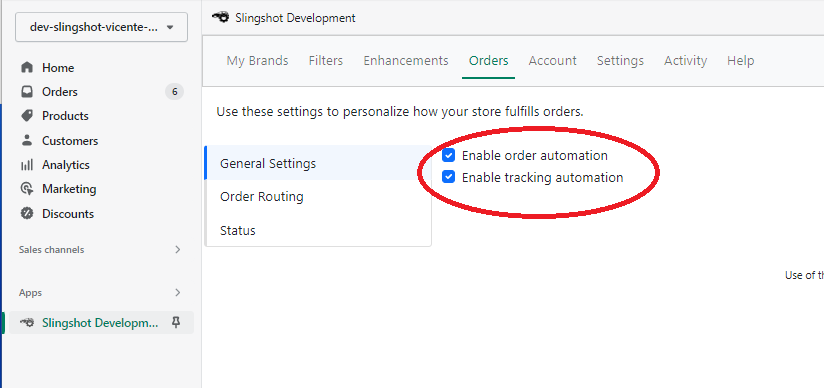
Task: Open the dev-slingshot-vicente store switcher dropdown
Action: pos(101,27)
